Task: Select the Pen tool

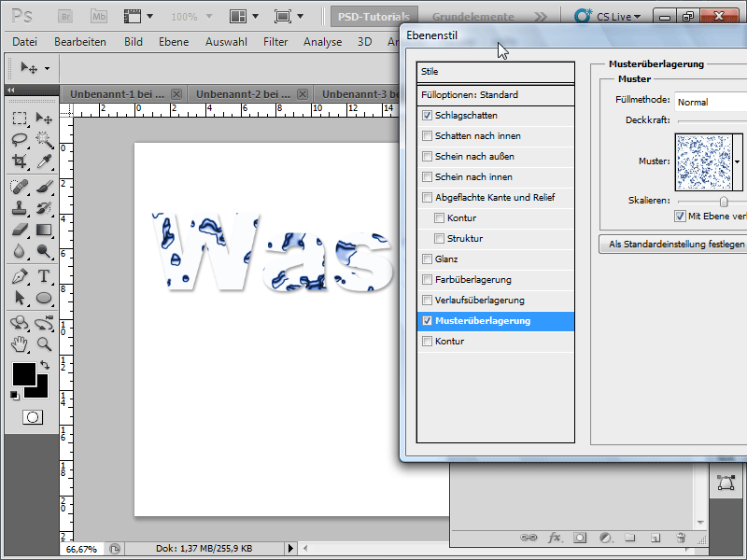Action: click(20, 276)
